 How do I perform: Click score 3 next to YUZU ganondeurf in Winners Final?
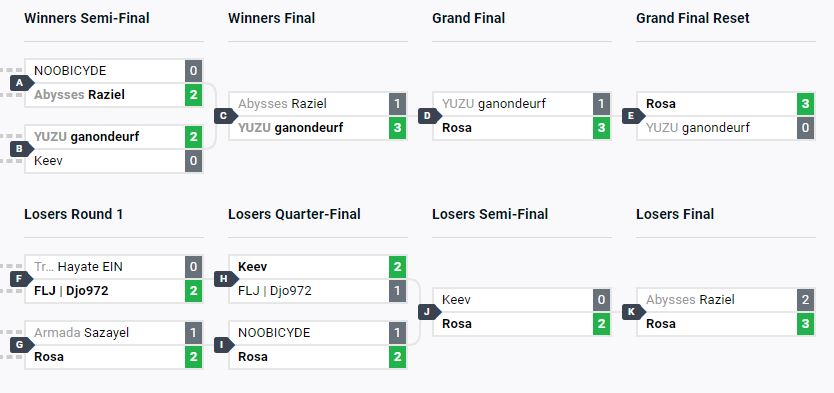397,128
